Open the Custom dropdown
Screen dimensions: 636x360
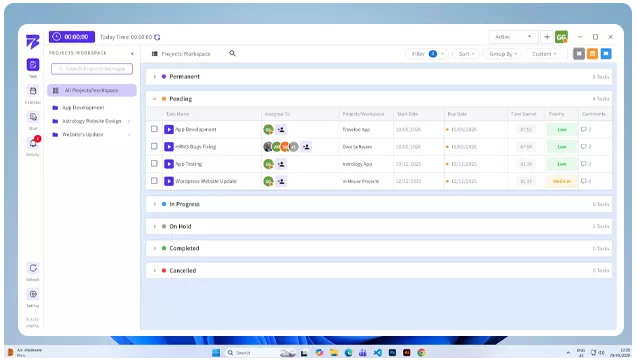pos(544,54)
